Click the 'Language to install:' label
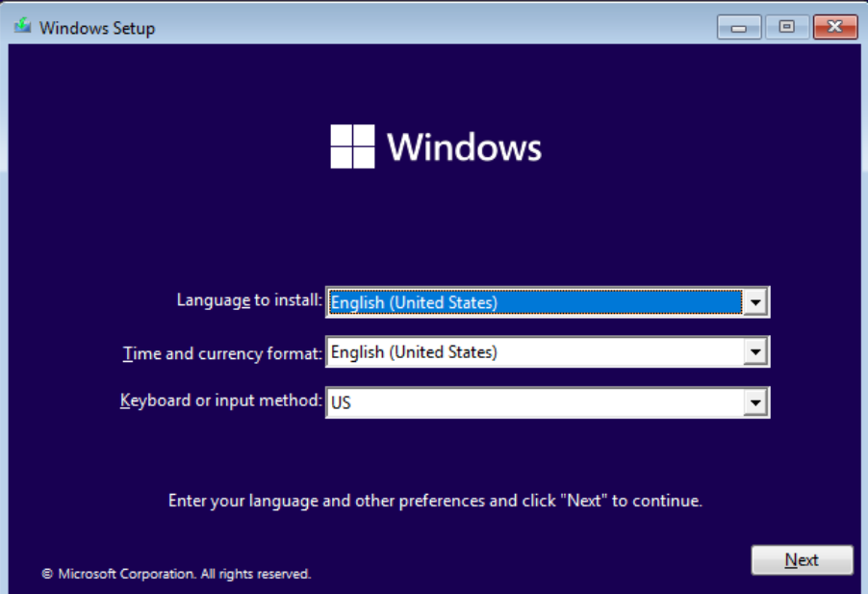The width and height of the screenshot is (868, 594). coord(249,300)
